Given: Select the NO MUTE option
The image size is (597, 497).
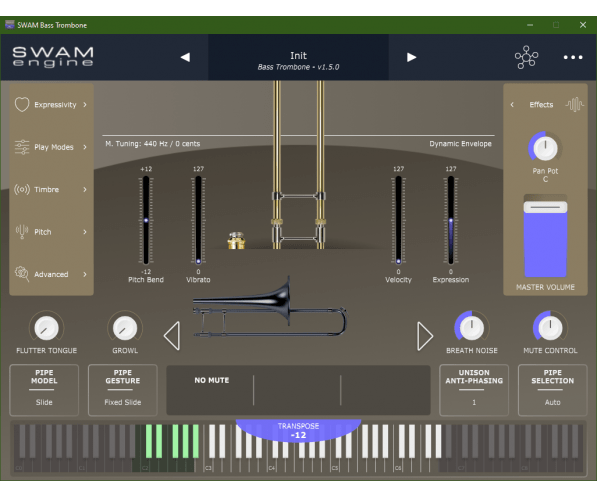Looking at the screenshot, I should [212, 380].
